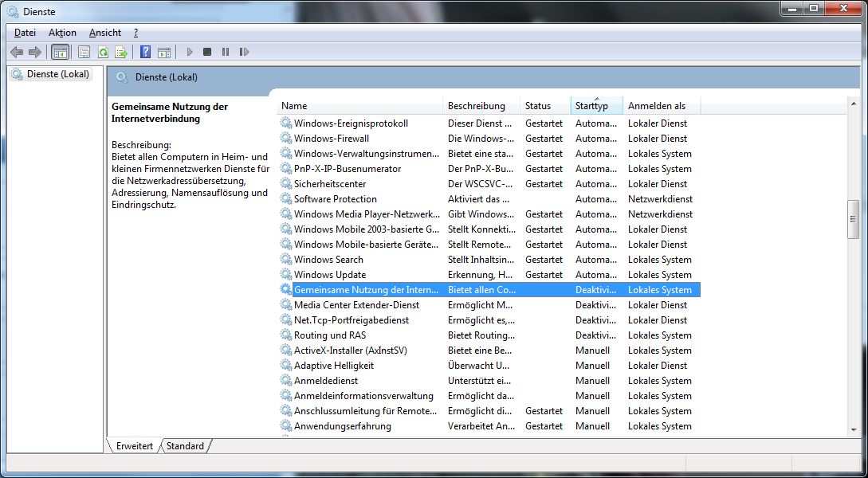Select the Anwendungserfahrung service name
This screenshot has width=868, height=478.
(x=343, y=426)
